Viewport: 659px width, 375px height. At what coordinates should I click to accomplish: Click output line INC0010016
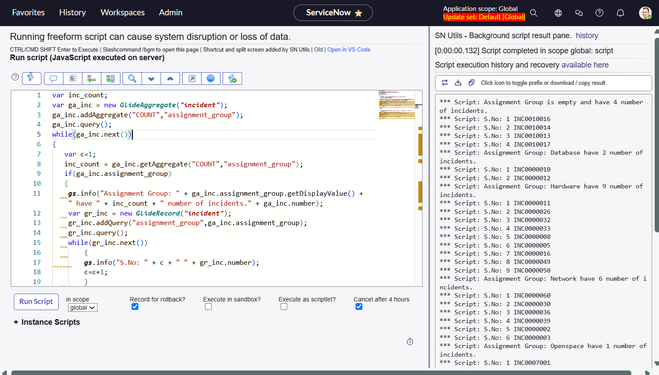click(495, 119)
